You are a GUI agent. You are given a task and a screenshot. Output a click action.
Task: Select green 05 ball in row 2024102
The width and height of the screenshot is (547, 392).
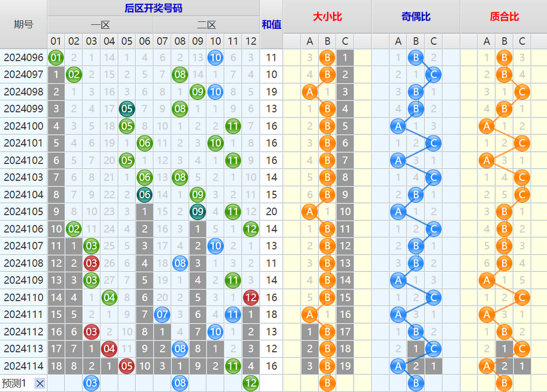coord(127,160)
